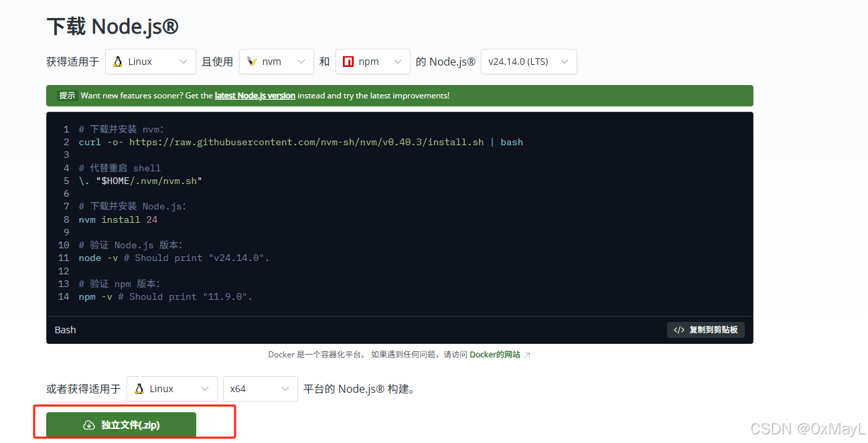Click the chevron on the v24.14.0 dropdown
This screenshot has height=443, width=868.
(564, 62)
